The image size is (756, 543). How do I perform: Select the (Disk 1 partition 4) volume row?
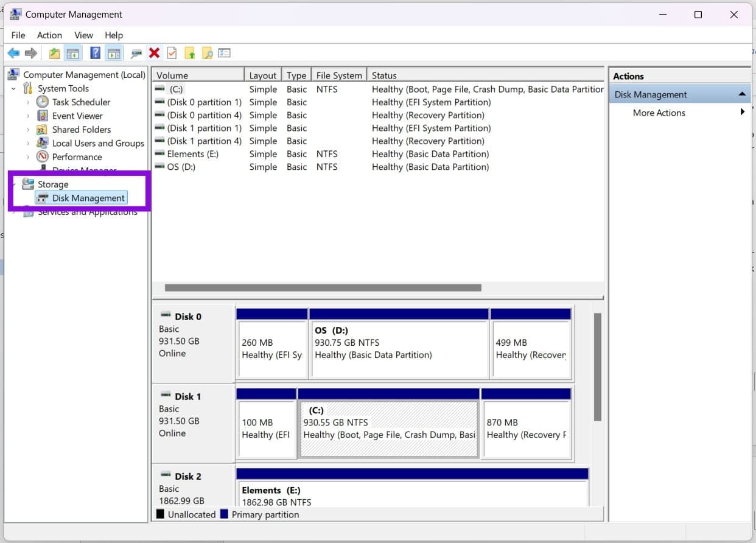[378, 141]
